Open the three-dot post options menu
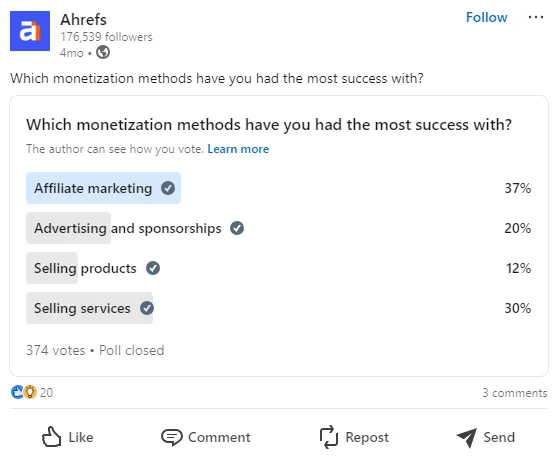The height and width of the screenshot is (461, 559). tap(536, 17)
